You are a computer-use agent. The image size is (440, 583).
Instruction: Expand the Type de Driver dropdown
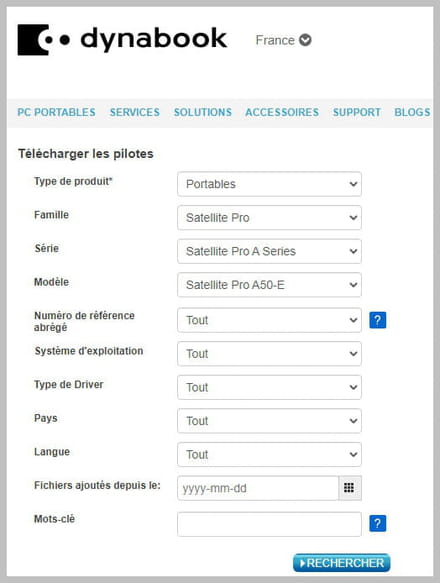pos(269,387)
